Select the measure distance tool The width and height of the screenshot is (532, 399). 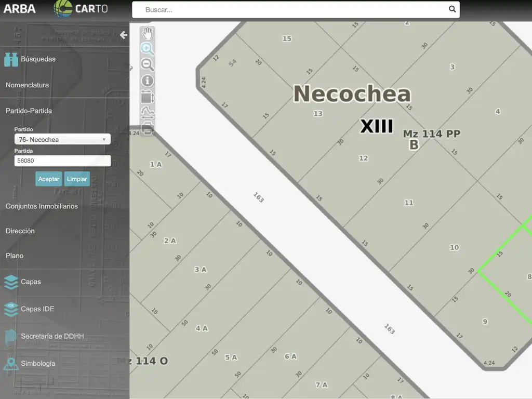click(x=148, y=113)
